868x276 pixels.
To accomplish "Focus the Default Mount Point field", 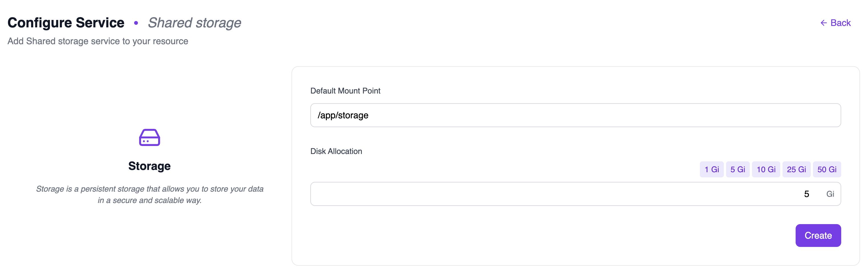I will point(575,115).
